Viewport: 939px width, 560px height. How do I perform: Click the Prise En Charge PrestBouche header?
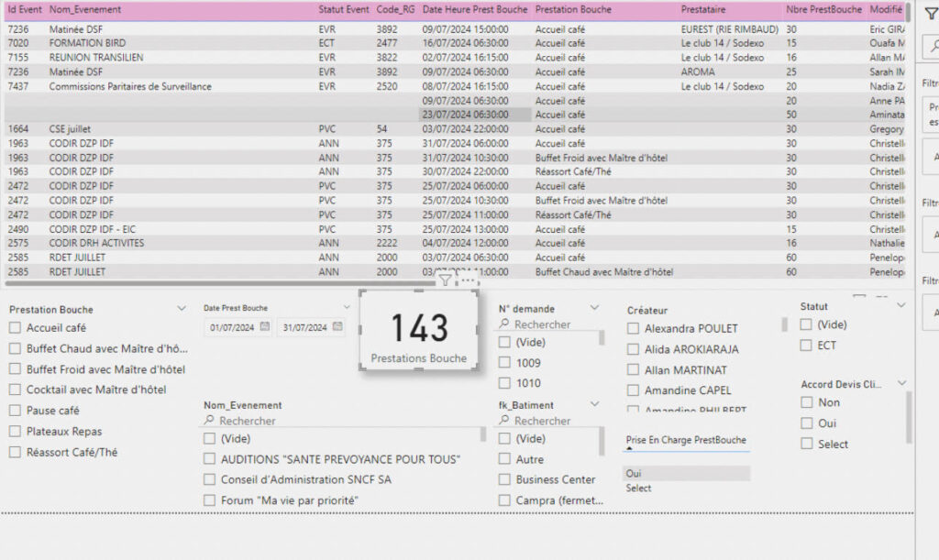(x=686, y=440)
